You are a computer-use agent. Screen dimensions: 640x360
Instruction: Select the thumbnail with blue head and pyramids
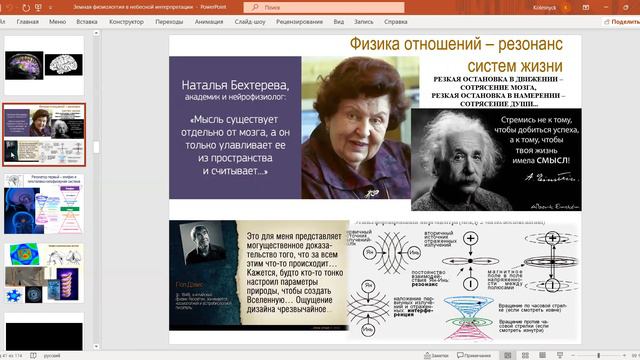pos(44,204)
